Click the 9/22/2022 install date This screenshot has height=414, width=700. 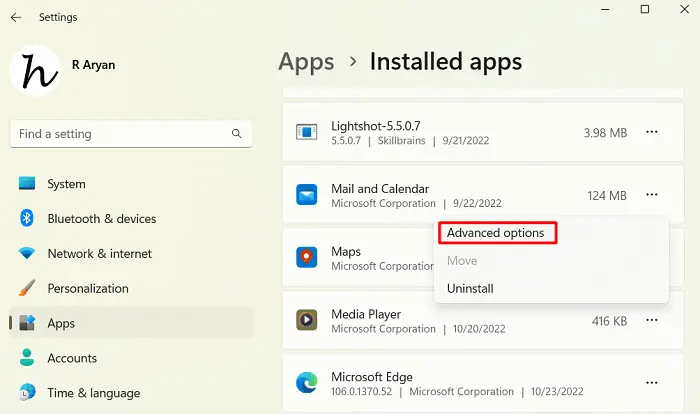tap(477, 203)
